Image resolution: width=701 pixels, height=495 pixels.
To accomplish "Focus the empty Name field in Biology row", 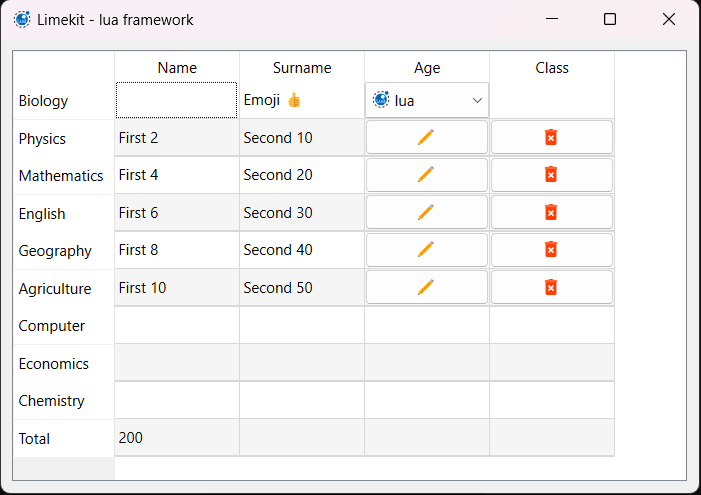I will [177, 100].
